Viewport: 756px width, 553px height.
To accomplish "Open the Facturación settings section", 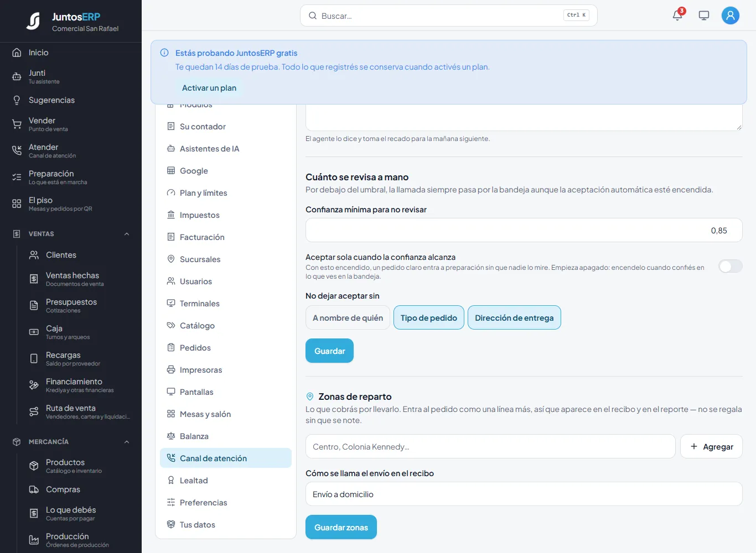I will (226, 237).
